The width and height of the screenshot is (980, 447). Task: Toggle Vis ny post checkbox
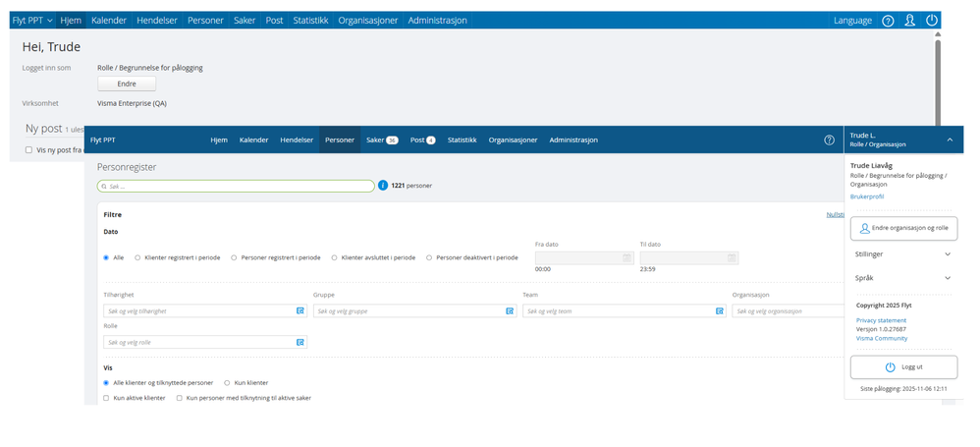coord(28,150)
